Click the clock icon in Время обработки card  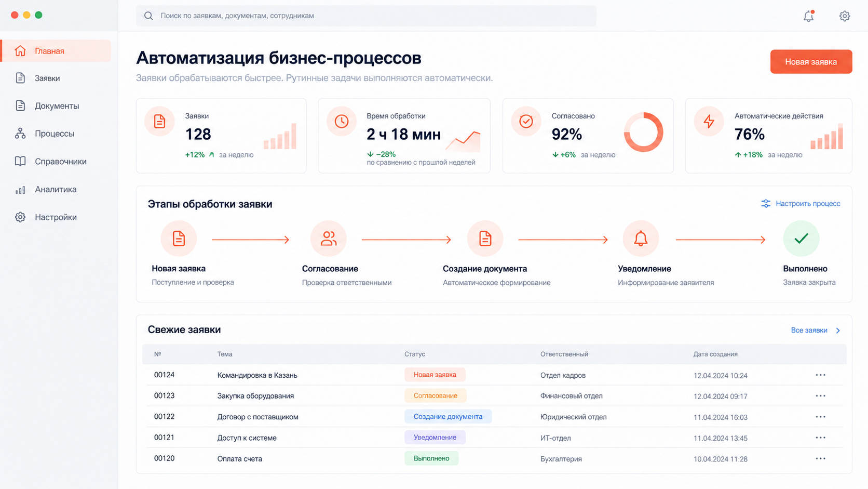click(341, 122)
